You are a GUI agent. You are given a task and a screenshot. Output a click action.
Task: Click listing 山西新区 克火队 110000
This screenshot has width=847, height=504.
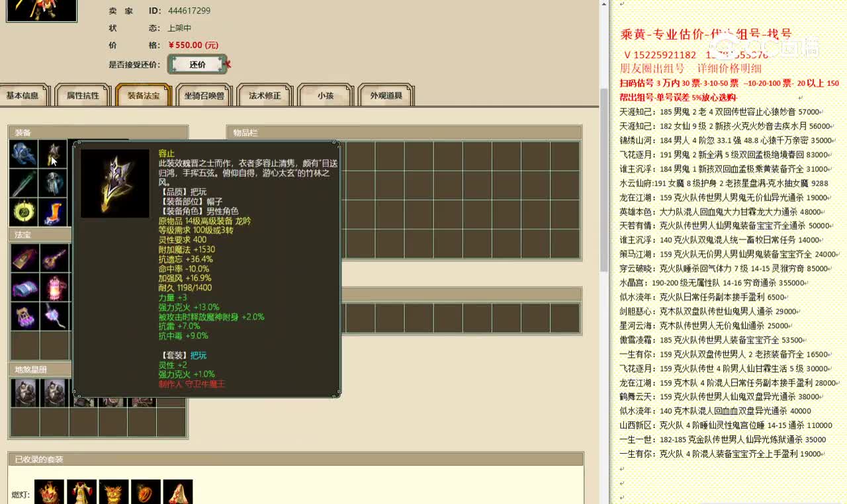(x=726, y=425)
